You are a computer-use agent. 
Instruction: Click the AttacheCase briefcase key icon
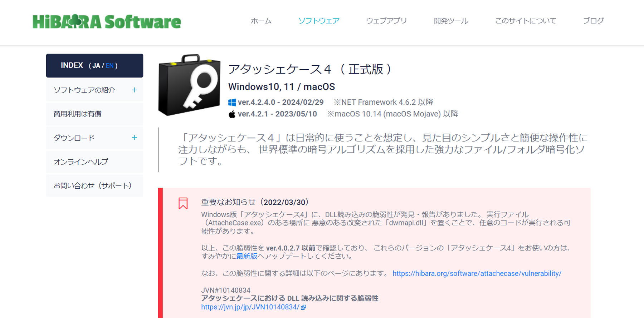189,85
